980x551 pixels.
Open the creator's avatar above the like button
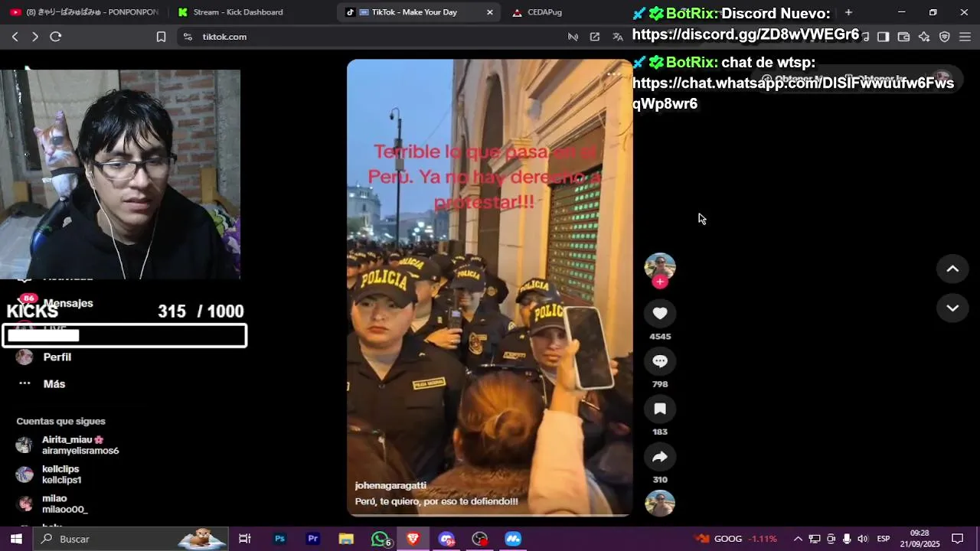point(660,266)
